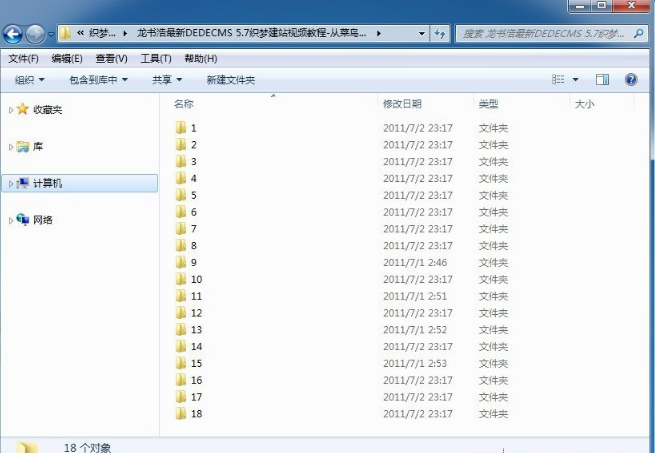The image size is (655, 453).
Task: Open the 工具(T) menu
Action: point(156,59)
